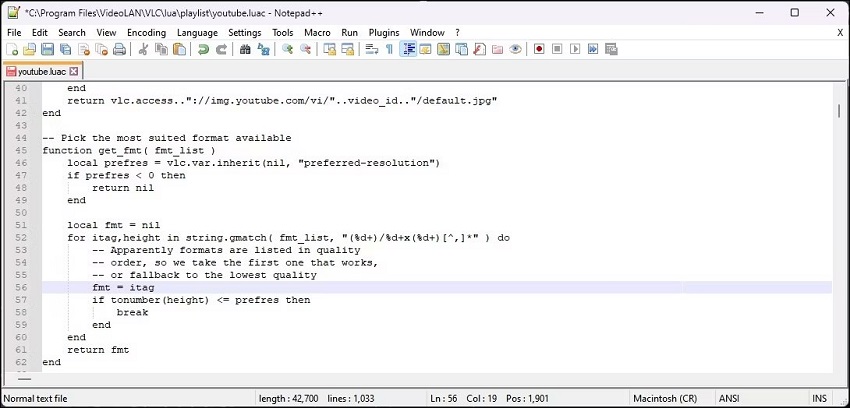Toggle the Indent Guide button
The image size is (850, 408).
pos(408,49)
